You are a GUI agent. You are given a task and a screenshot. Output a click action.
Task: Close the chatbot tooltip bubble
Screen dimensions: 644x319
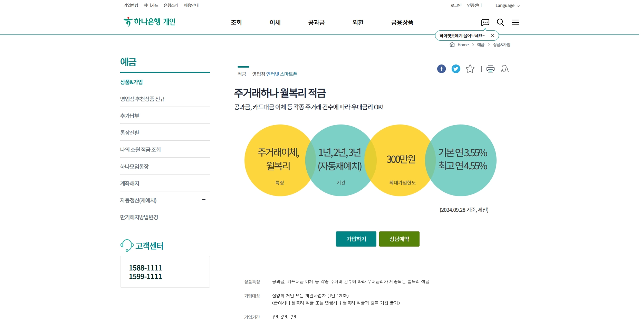click(493, 36)
